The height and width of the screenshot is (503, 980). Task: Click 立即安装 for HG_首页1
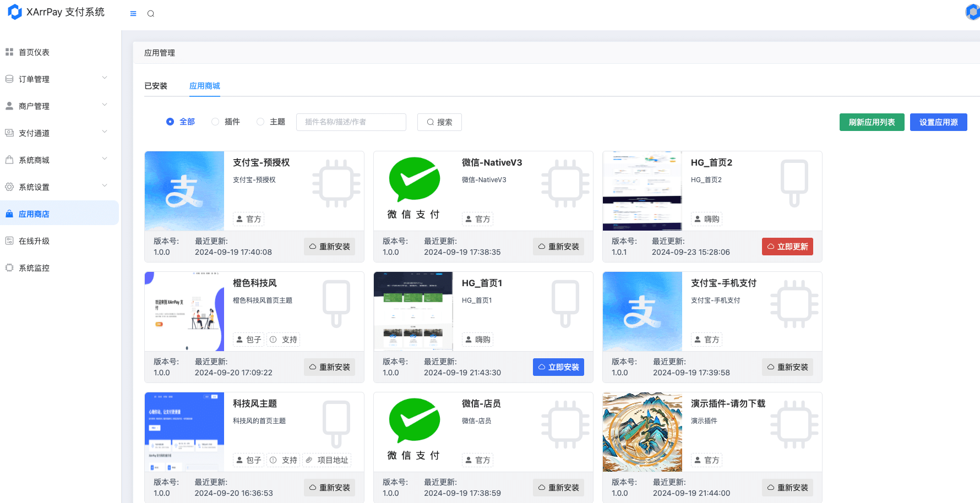coord(558,367)
